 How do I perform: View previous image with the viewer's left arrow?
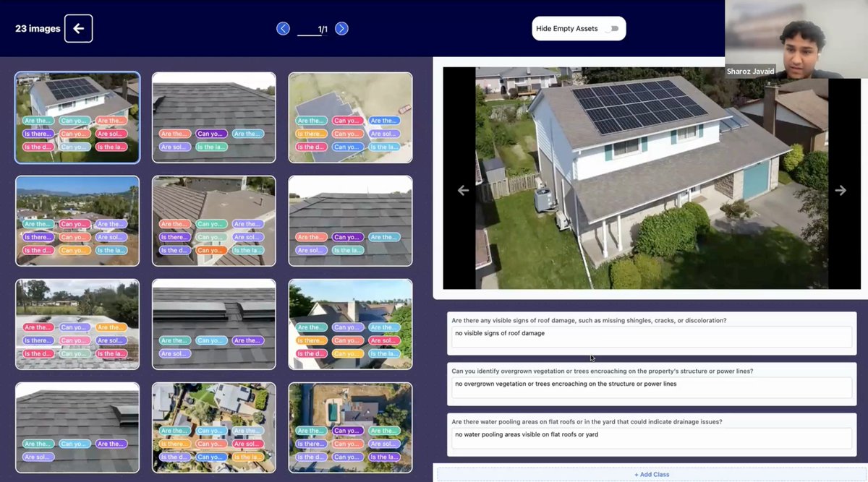click(462, 190)
